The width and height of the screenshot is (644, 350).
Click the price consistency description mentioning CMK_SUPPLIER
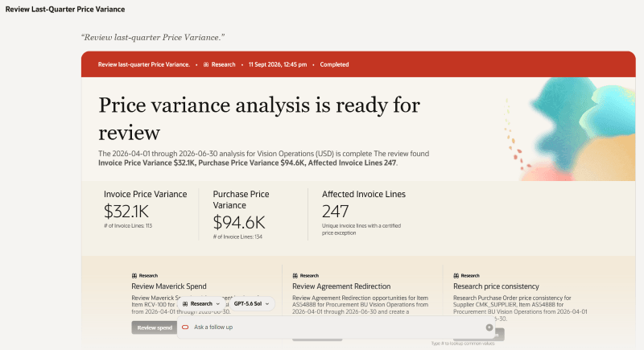click(520, 308)
